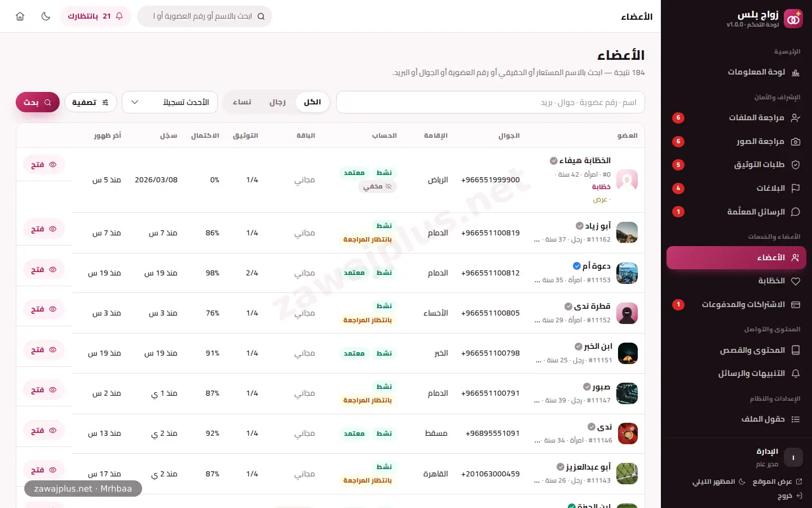Viewport: 812px width, 508px height.
Task: Open مراجعة الملفات in the sidebar
Action: click(x=736, y=117)
